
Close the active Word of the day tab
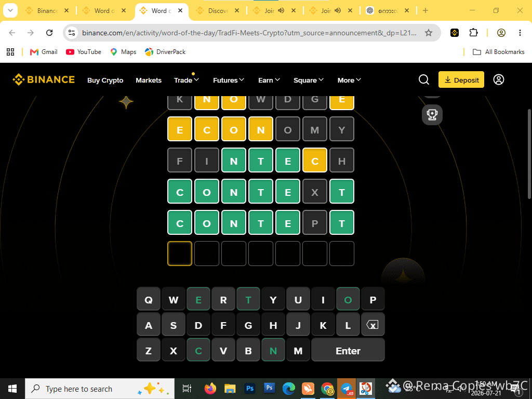click(x=180, y=10)
